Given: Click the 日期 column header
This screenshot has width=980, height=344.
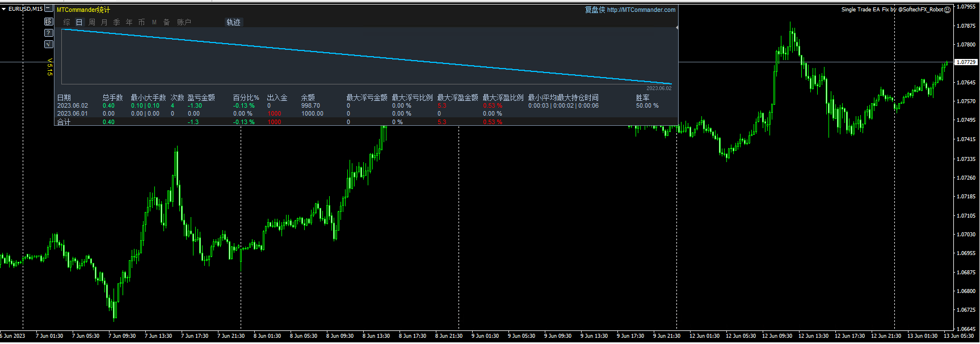Looking at the screenshot, I should pyautogui.click(x=64, y=97).
